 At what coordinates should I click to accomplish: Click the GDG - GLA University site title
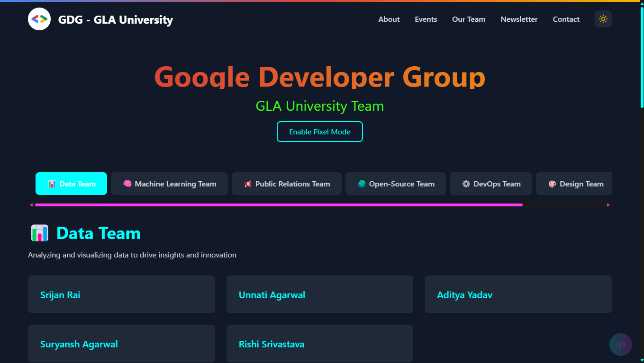point(116,19)
